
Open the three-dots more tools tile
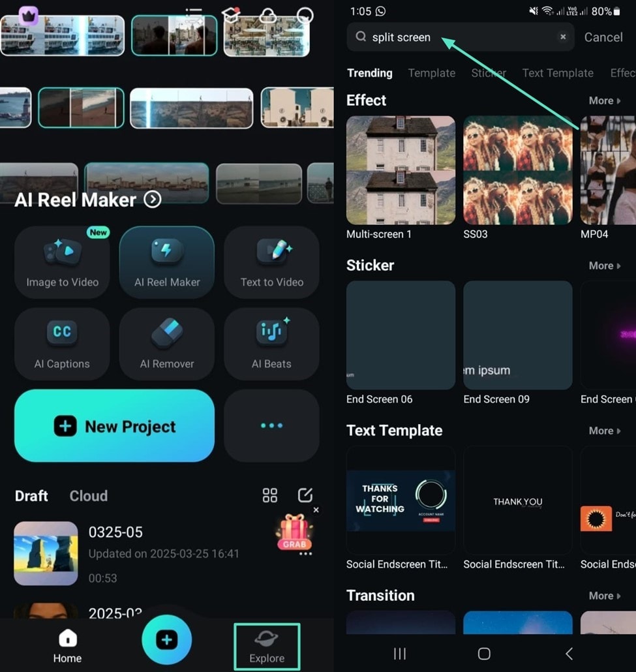pyautogui.click(x=272, y=425)
